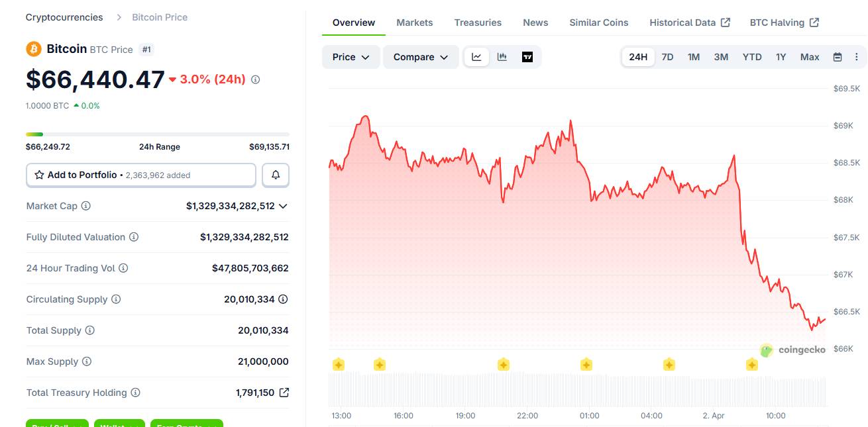
Task: Star Bitcoin using the Add to Portfolio star
Action: 38,175
